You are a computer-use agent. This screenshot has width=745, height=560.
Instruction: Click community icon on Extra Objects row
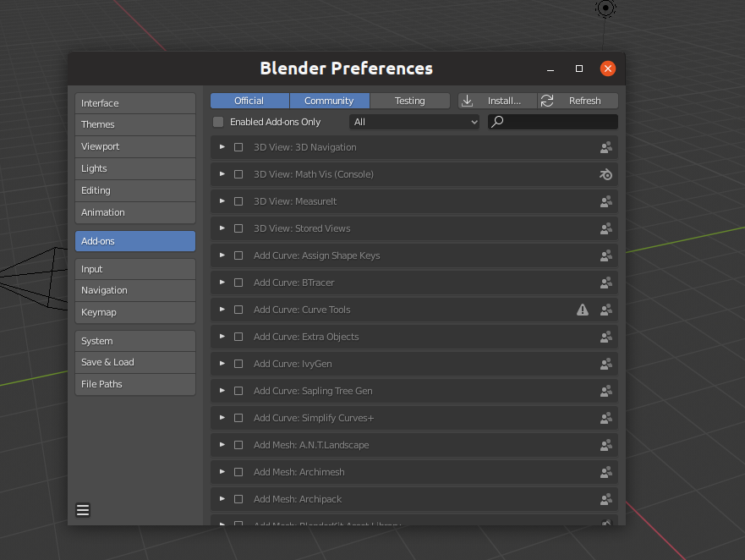[x=605, y=337]
